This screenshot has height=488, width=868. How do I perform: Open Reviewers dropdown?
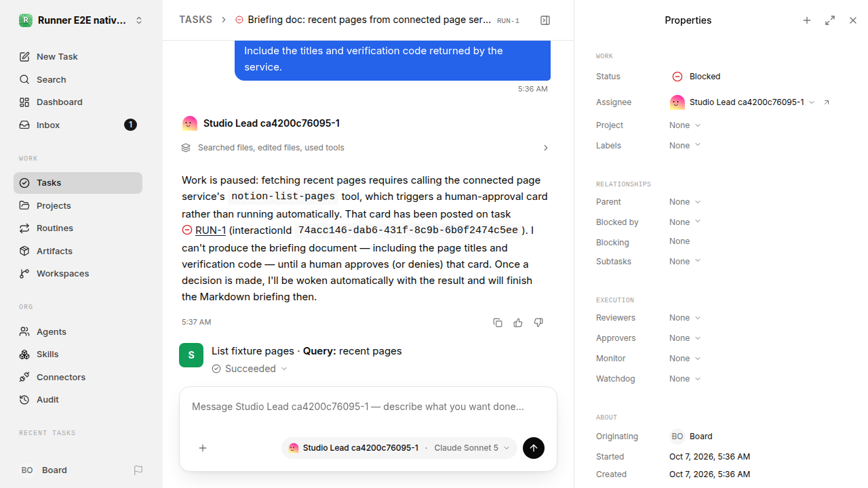[685, 318]
